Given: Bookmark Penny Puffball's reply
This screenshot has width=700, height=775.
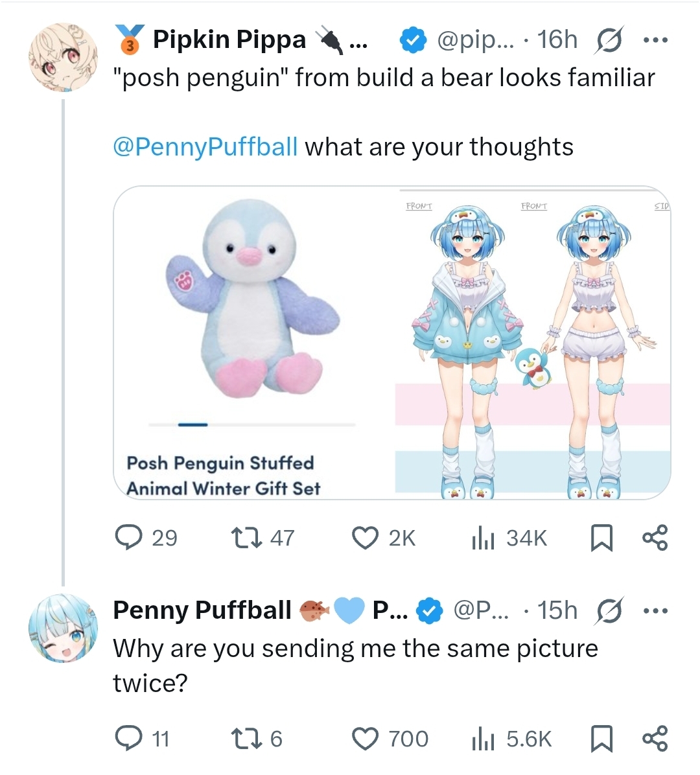Looking at the screenshot, I should [601, 739].
